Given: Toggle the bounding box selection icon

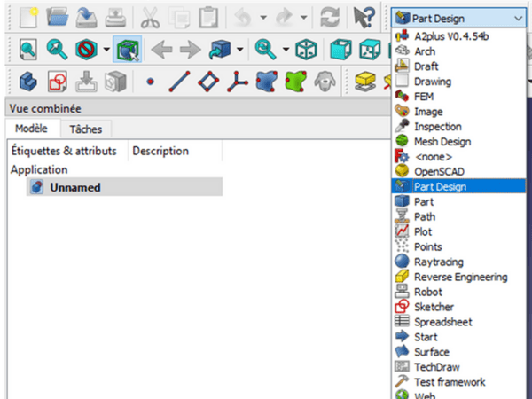Looking at the screenshot, I should click(129, 48).
